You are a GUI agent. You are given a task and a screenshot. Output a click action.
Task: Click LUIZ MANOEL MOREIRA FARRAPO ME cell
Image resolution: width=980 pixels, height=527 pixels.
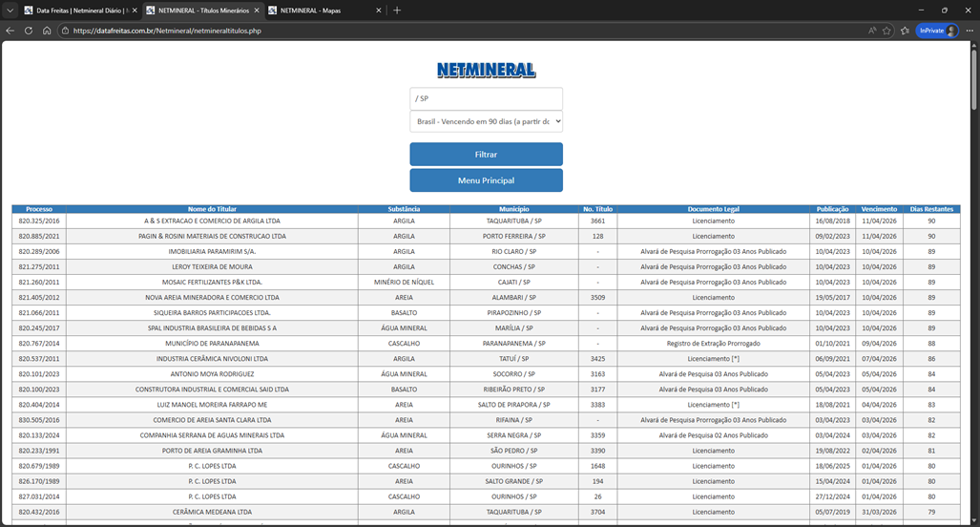tap(212, 405)
